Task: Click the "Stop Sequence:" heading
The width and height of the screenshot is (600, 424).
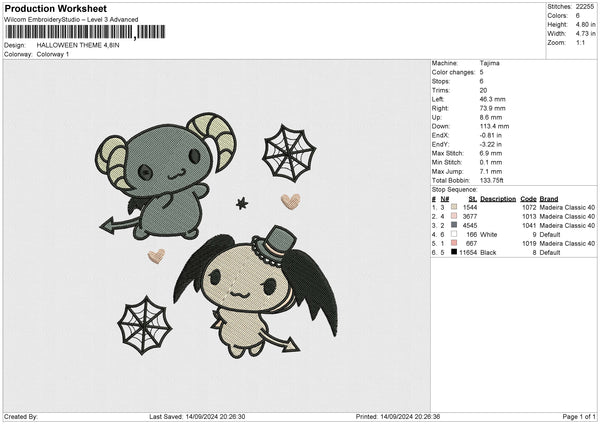Action: click(455, 189)
